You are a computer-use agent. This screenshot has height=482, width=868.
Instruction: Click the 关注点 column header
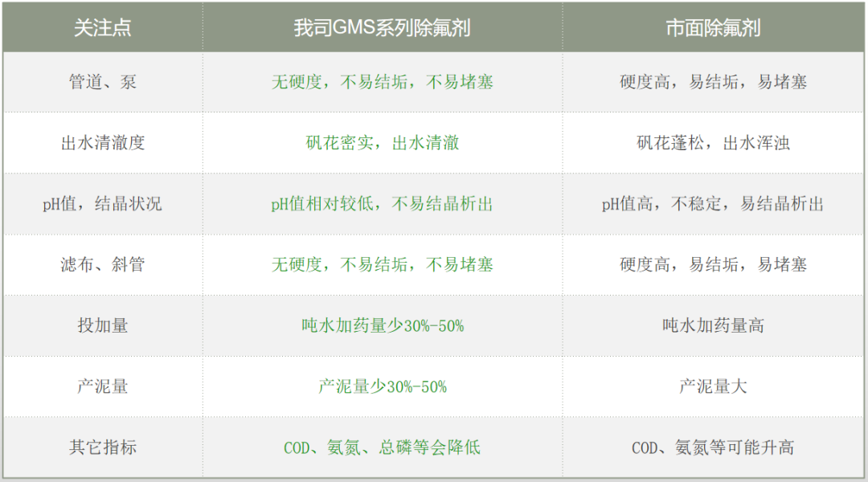(x=102, y=28)
